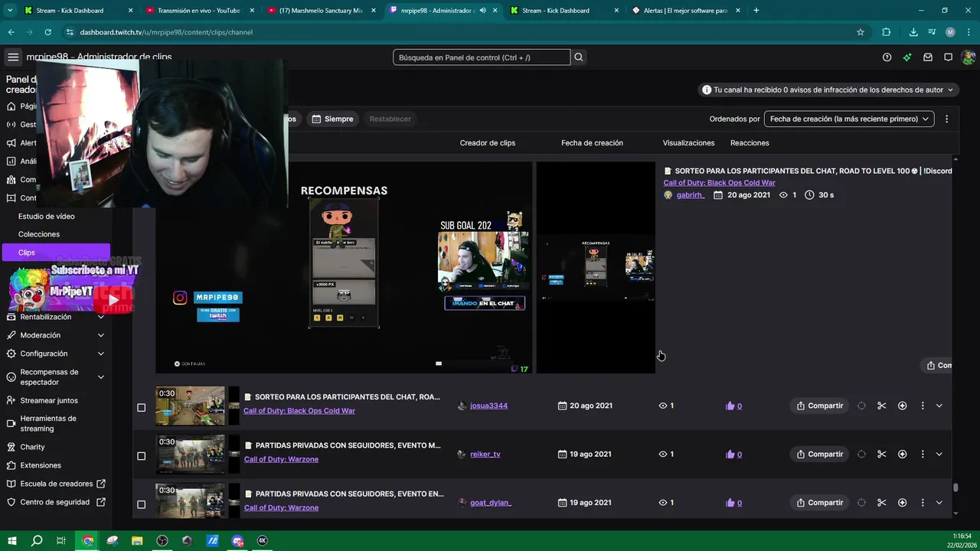Open Estudio de vídeo in sidebar
This screenshot has height=551, width=980.
(x=47, y=216)
